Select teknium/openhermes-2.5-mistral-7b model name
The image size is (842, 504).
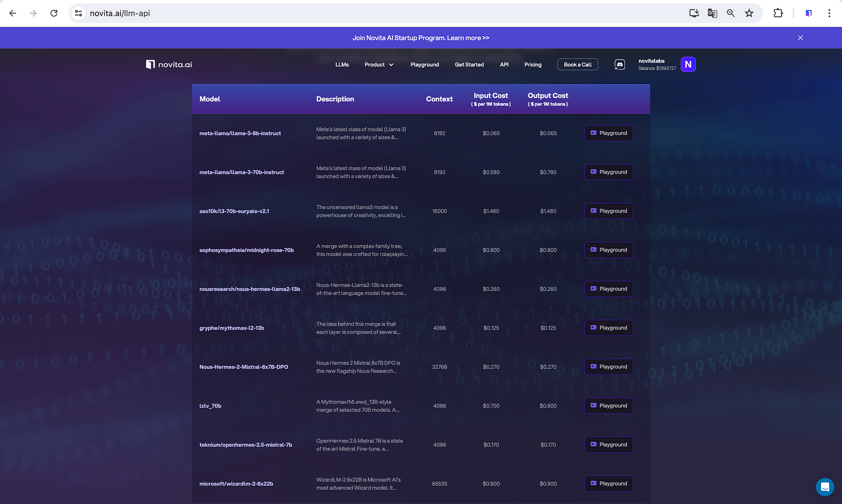coord(245,445)
